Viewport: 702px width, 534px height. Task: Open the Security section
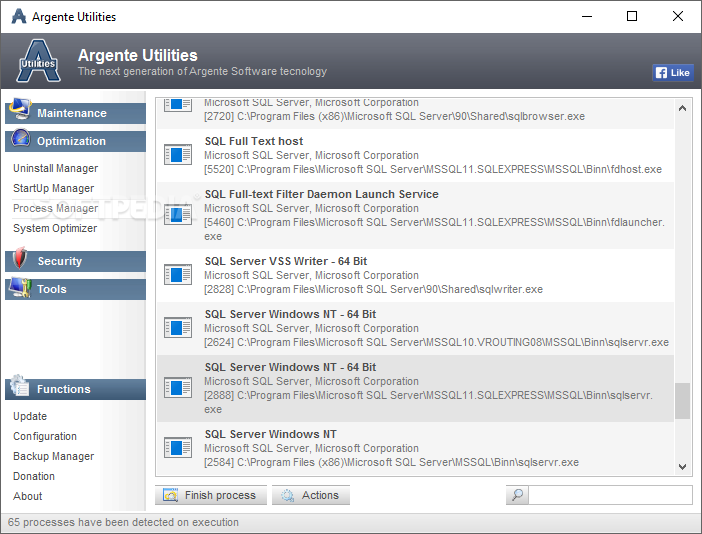point(75,261)
